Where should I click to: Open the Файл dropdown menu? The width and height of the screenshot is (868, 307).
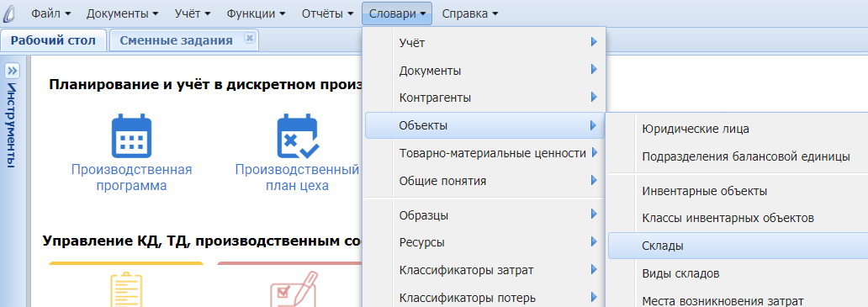point(51,13)
